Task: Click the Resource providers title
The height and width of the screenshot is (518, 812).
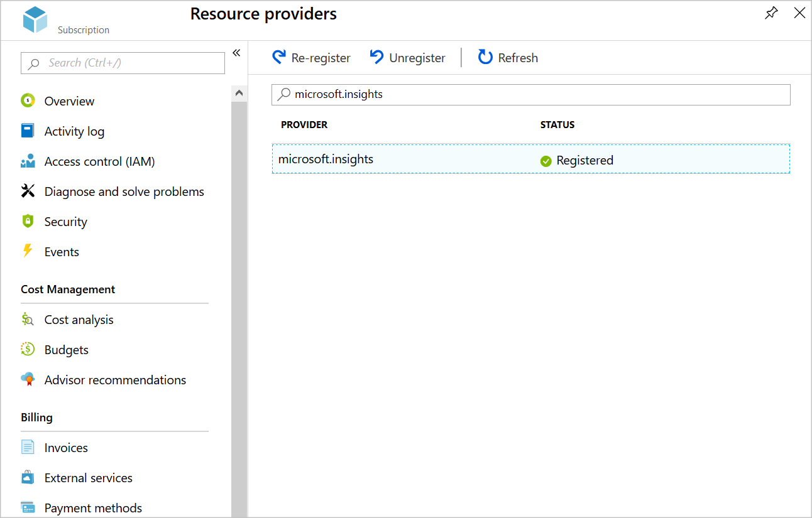Action: coord(263,14)
